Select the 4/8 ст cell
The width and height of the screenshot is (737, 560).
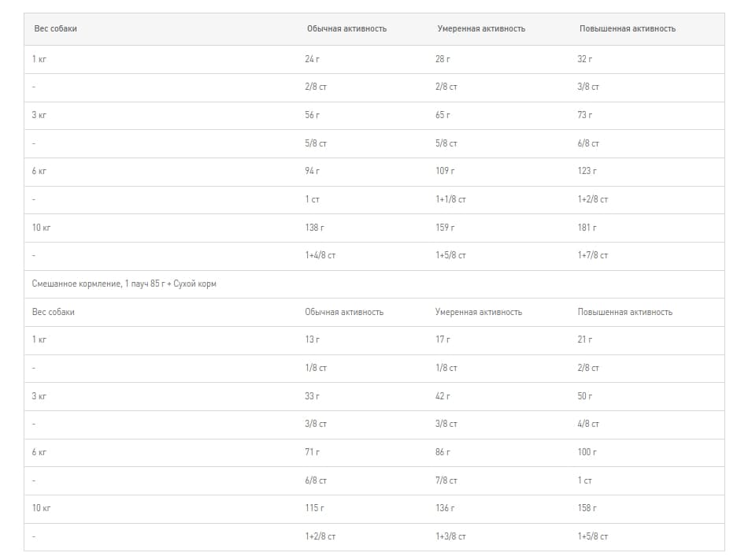tap(587, 424)
